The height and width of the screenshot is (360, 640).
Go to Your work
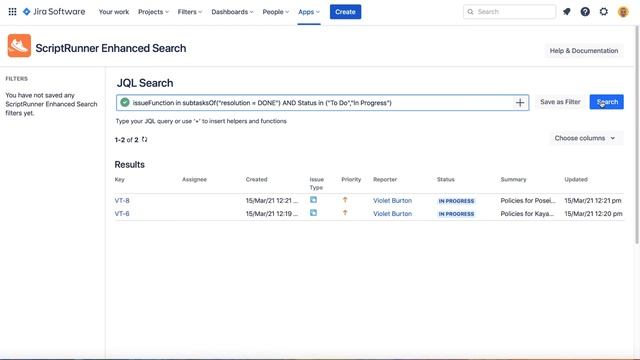point(114,12)
